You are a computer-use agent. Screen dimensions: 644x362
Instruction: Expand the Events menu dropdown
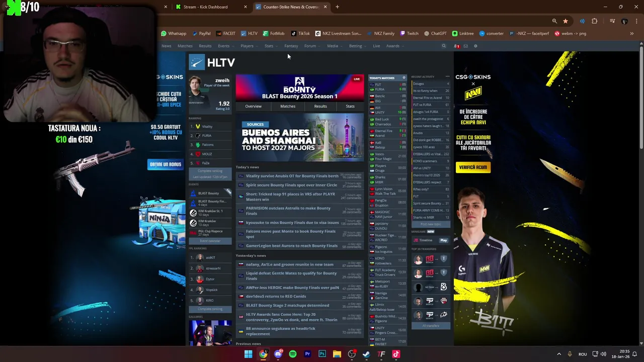click(x=225, y=46)
